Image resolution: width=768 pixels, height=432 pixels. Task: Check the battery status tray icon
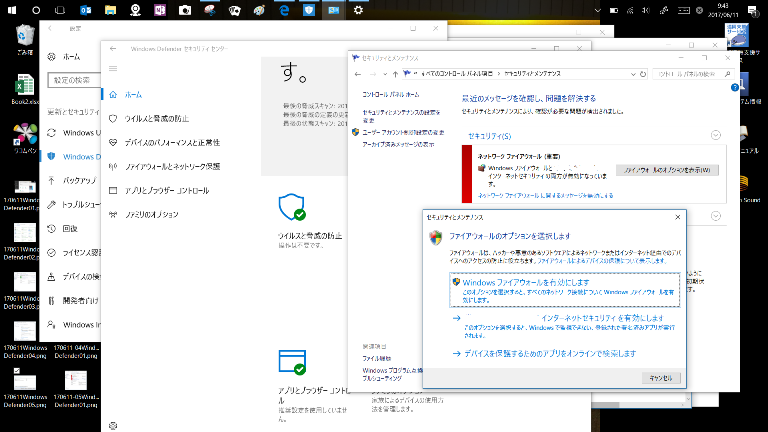click(x=614, y=10)
